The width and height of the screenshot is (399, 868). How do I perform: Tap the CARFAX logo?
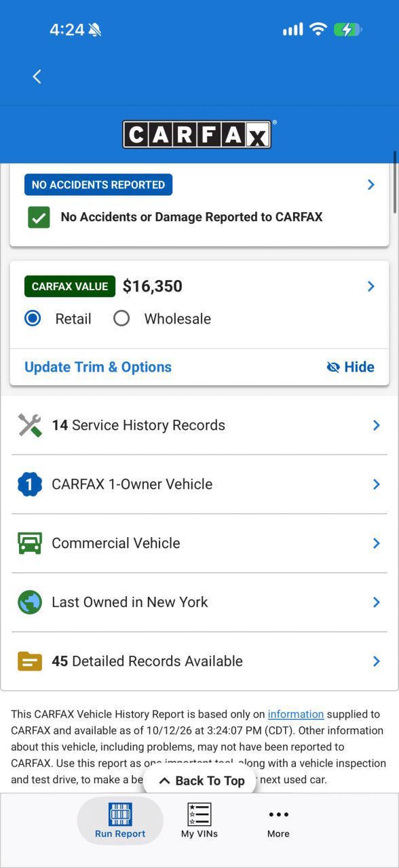tap(197, 134)
